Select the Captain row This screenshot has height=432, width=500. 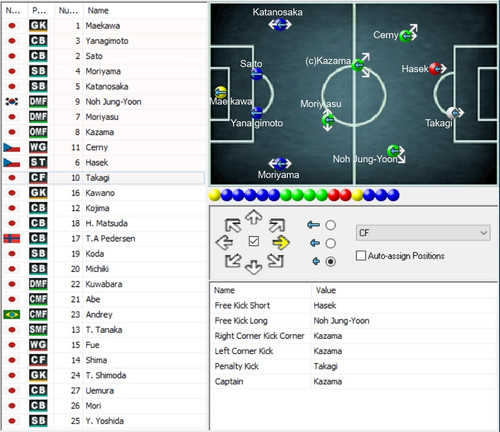coord(354,381)
